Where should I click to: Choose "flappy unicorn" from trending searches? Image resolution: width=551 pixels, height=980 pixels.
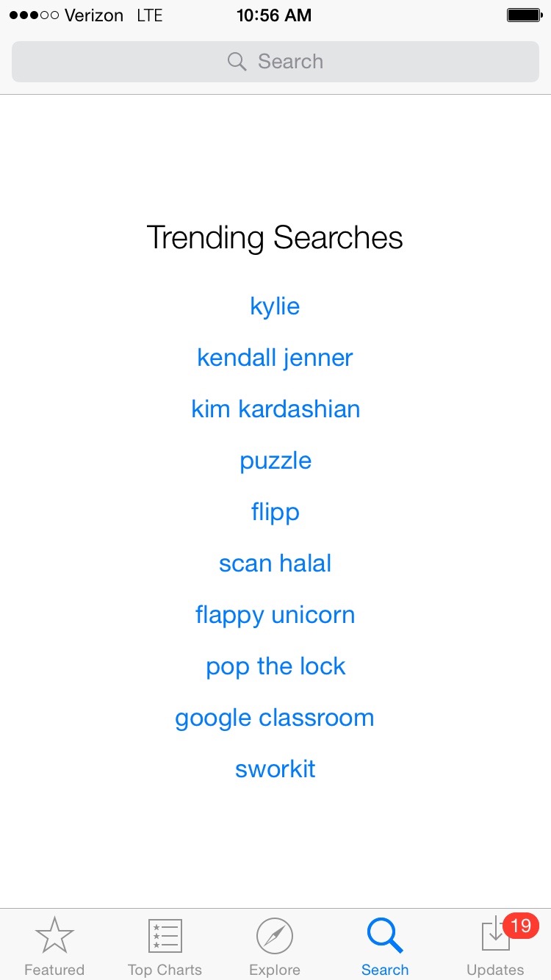coord(275,615)
